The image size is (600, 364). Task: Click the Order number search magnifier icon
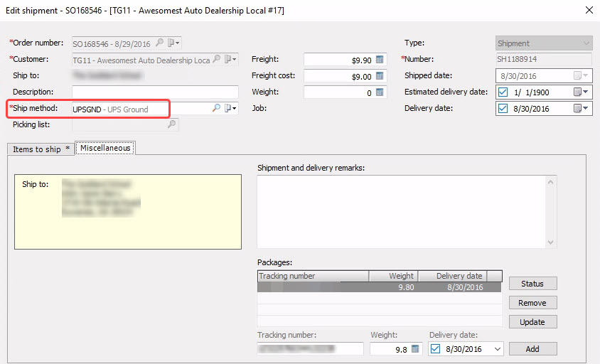pos(159,43)
